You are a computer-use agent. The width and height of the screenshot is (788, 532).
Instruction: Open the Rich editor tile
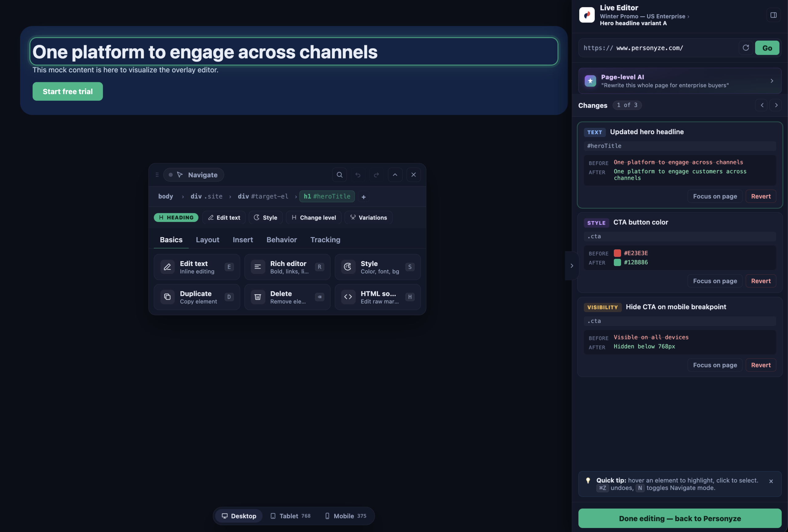point(287,267)
